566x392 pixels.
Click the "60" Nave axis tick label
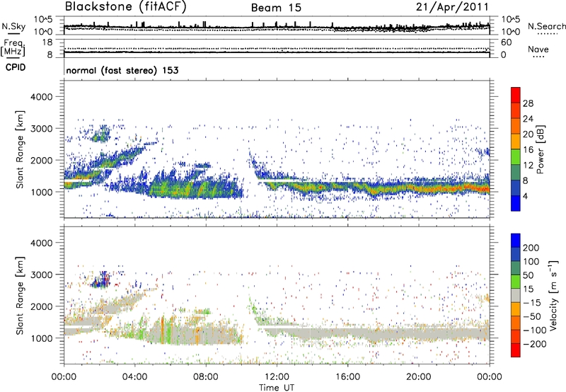pyautogui.click(x=506, y=42)
